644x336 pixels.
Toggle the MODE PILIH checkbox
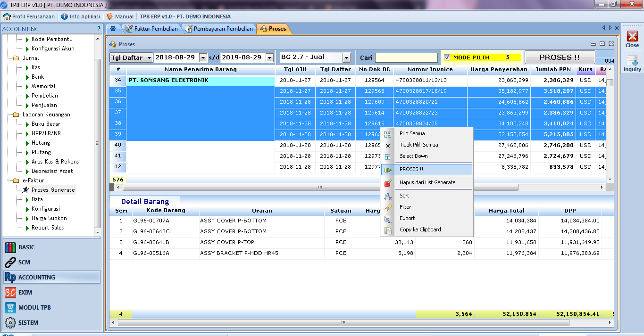click(x=447, y=57)
